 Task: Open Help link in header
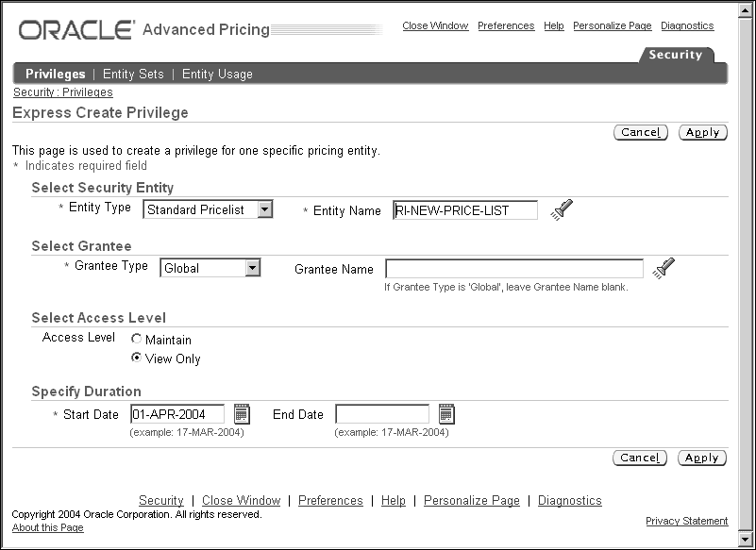[x=554, y=25]
